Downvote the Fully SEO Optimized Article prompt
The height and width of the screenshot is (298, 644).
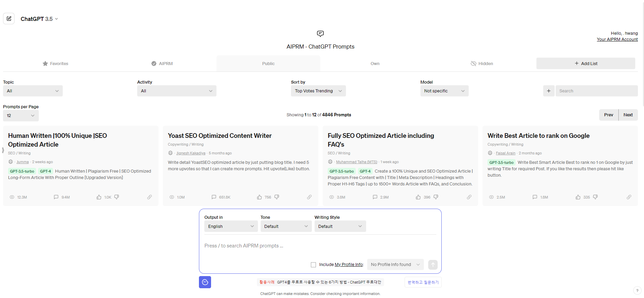pyautogui.click(x=436, y=197)
